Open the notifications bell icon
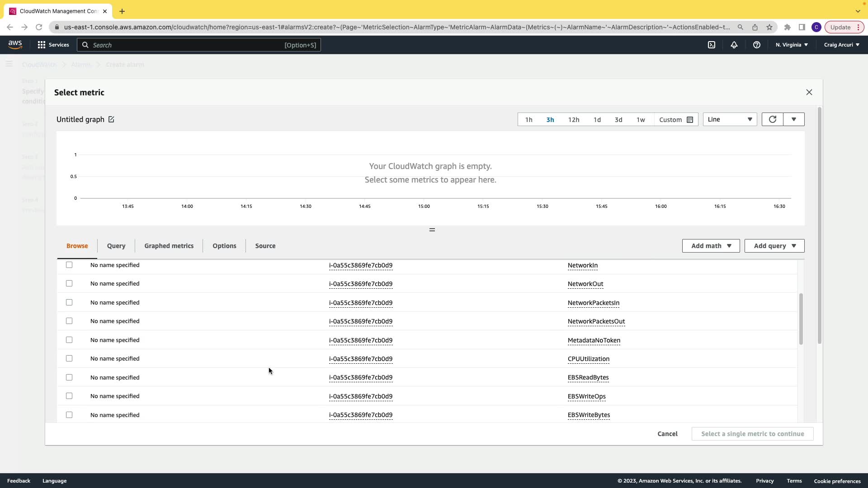This screenshot has width=868, height=488. 734,45
